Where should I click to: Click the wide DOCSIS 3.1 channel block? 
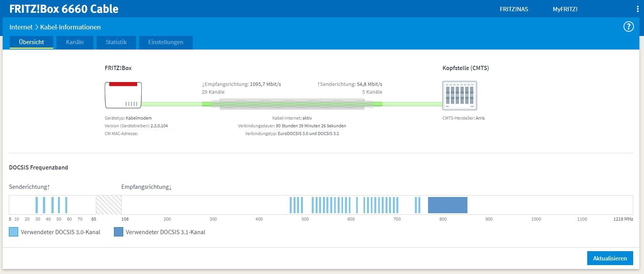click(x=447, y=205)
